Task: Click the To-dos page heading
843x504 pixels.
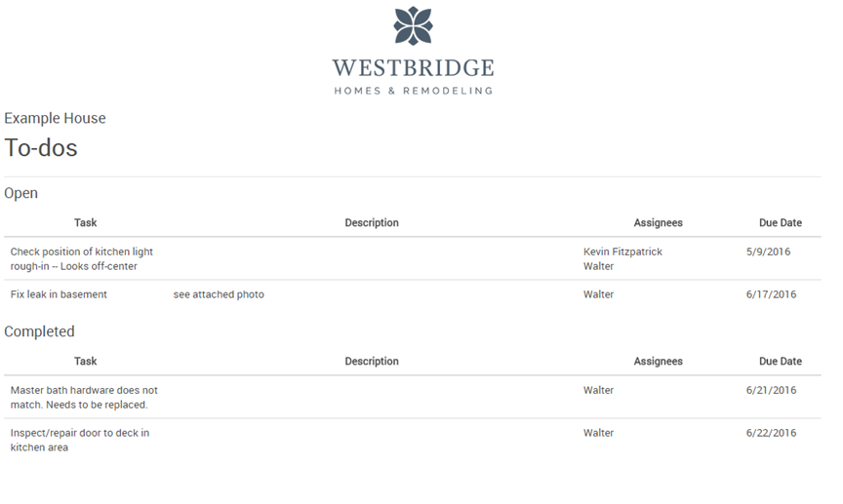Action: pos(41,148)
